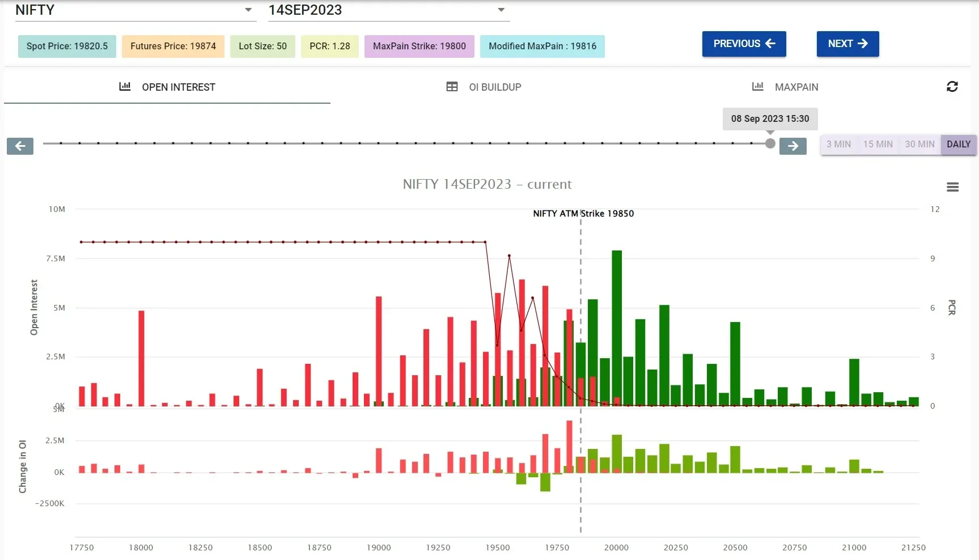The width and height of the screenshot is (979, 560).
Task: Step timeline forward with right arrow
Action: click(793, 146)
